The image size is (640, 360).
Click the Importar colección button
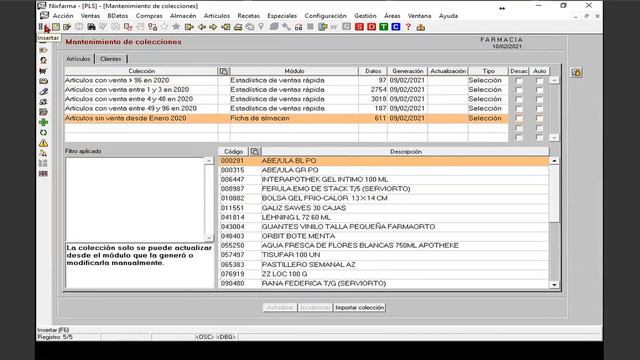tap(360, 307)
